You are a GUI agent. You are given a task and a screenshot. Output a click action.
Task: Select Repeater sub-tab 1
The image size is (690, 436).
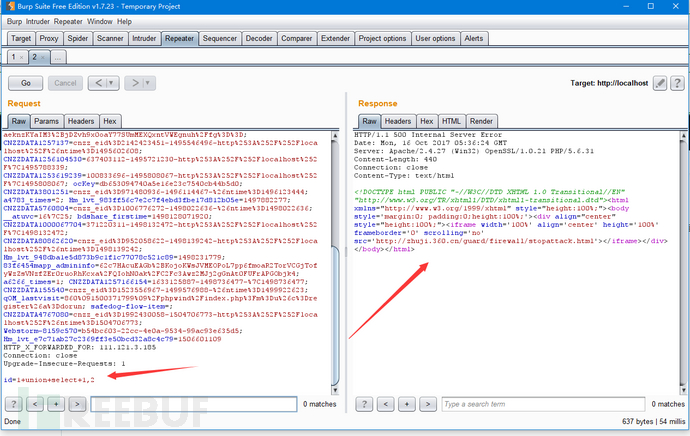[x=14, y=57]
